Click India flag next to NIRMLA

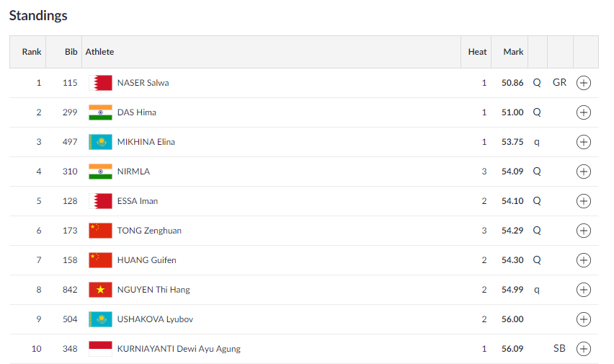(x=100, y=172)
